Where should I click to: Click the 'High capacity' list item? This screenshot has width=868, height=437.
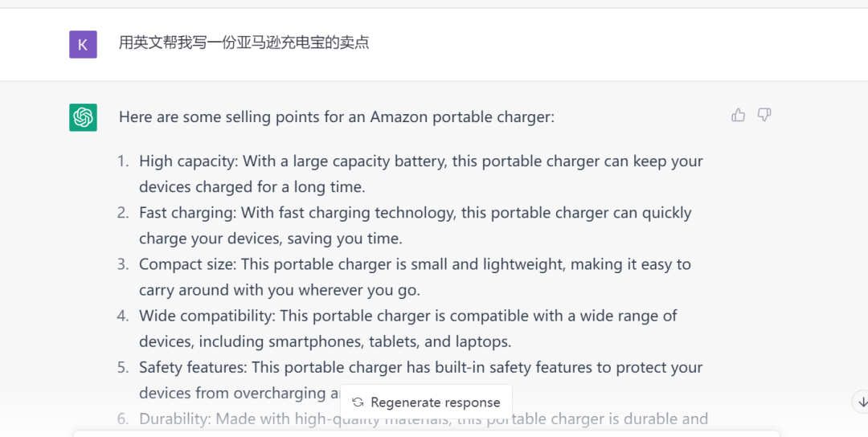pos(420,174)
